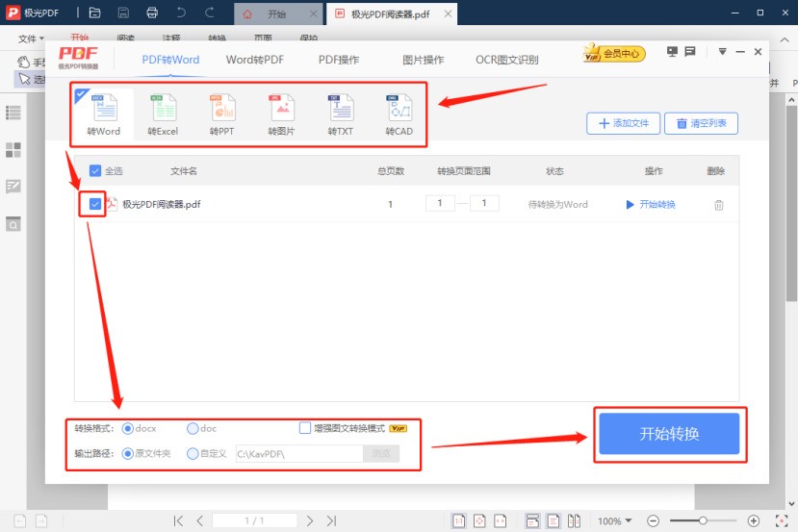The width and height of the screenshot is (798, 532).
Task: Click the print icon in title bar
Action: point(151,13)
